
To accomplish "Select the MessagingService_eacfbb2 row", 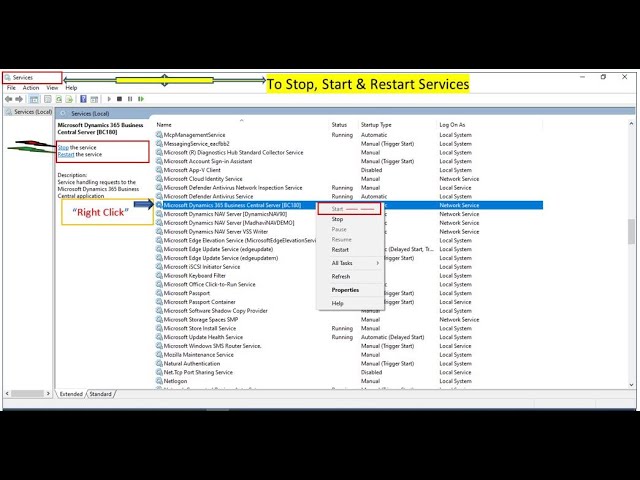I will [349, 144].
